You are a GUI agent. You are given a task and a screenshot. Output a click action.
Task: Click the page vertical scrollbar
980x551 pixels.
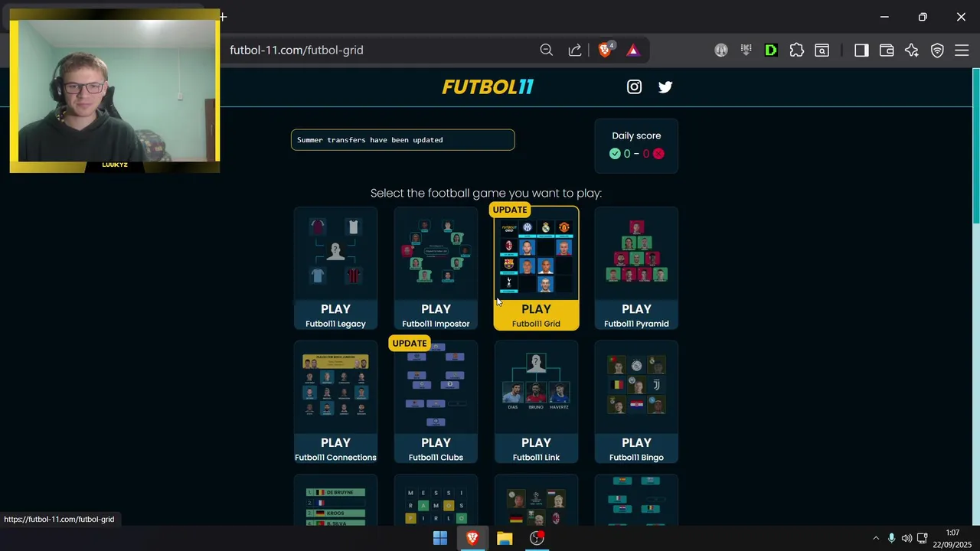pos(975,145)
